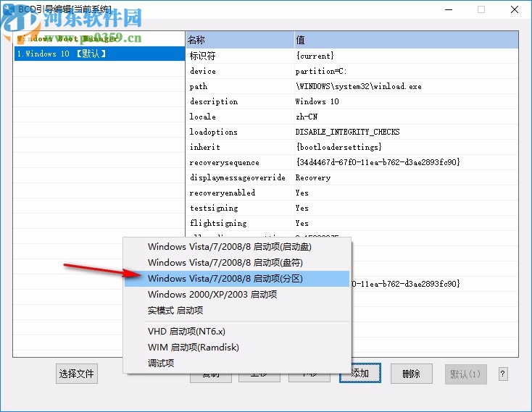Screen dimensions: 532x412
Task: Select the displaymessageoverride property row
Action: click(x=352, y=177)
